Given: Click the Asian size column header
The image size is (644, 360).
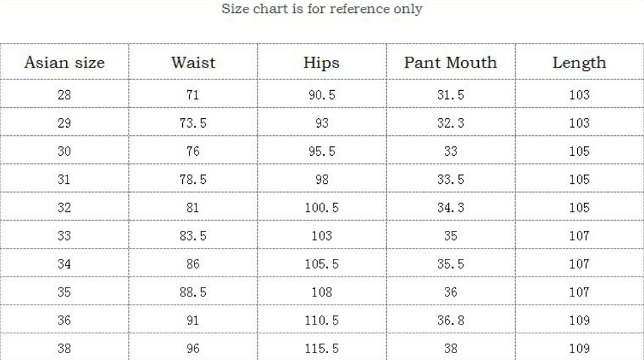Looking at the screenshot, I should [x=65, y=63].
